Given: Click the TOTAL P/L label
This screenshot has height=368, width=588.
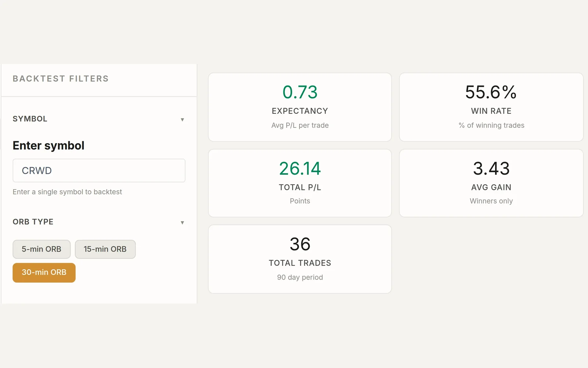Looking at the screenshot, I should [300, 187].
